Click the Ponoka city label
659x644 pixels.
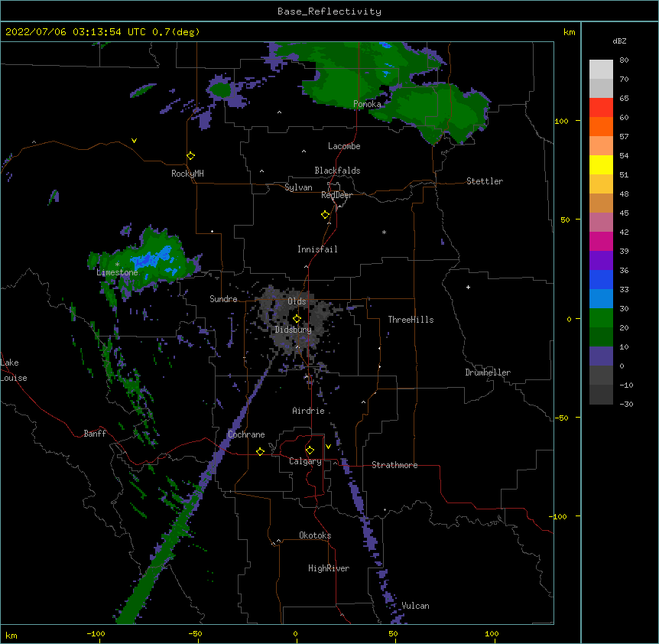coord(367,104)
